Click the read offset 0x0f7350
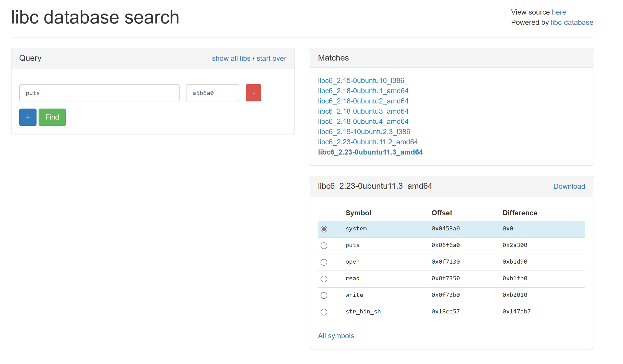The image size is (623, 364). pyautogui.click(x=445, y=278)
